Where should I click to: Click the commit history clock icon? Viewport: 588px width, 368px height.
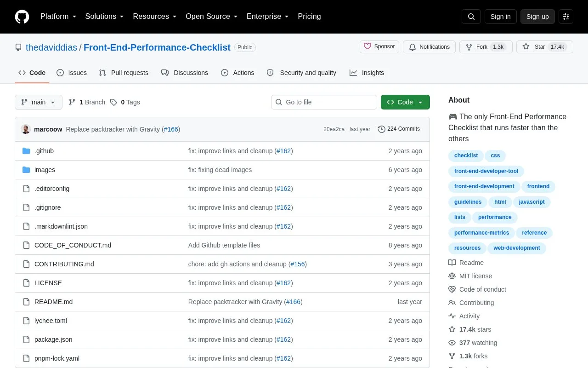382,129
